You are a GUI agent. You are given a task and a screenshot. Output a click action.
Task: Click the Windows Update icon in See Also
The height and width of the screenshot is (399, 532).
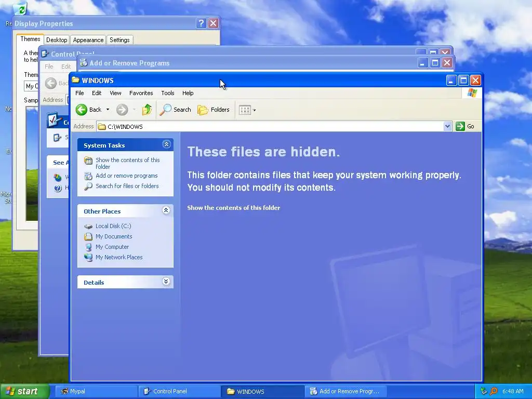58,177
